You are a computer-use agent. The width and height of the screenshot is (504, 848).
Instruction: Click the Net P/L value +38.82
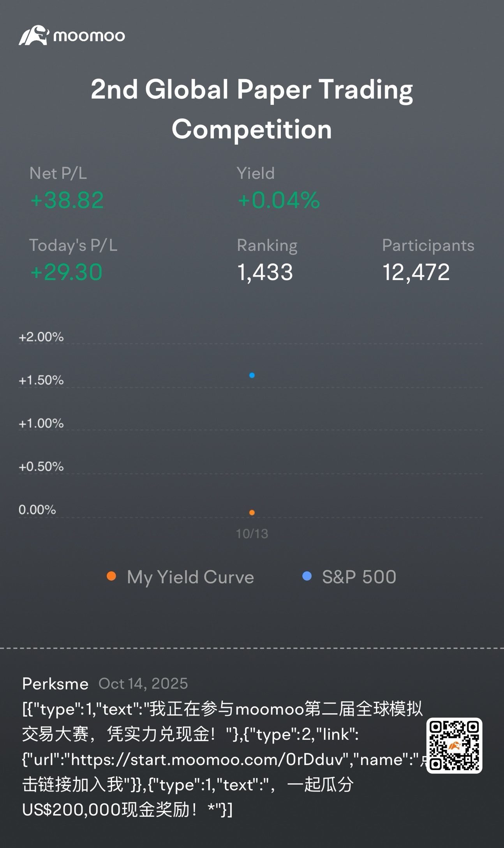67,200
